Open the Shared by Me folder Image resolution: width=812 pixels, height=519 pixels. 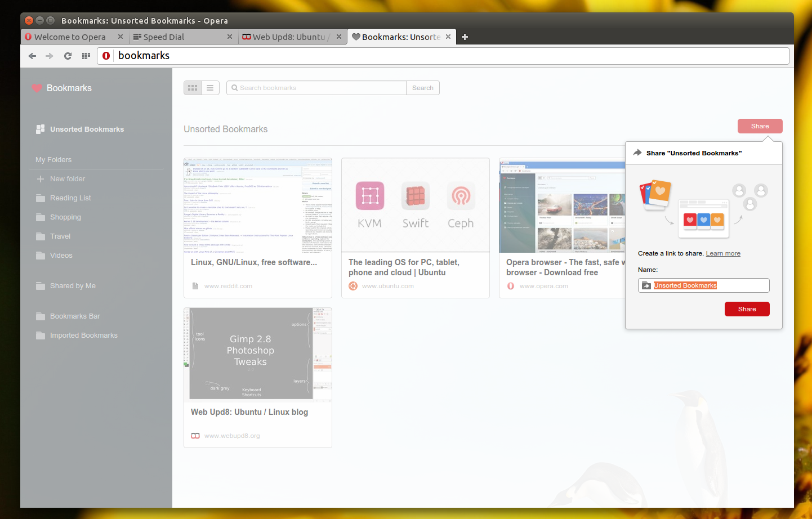pos(73,286)
